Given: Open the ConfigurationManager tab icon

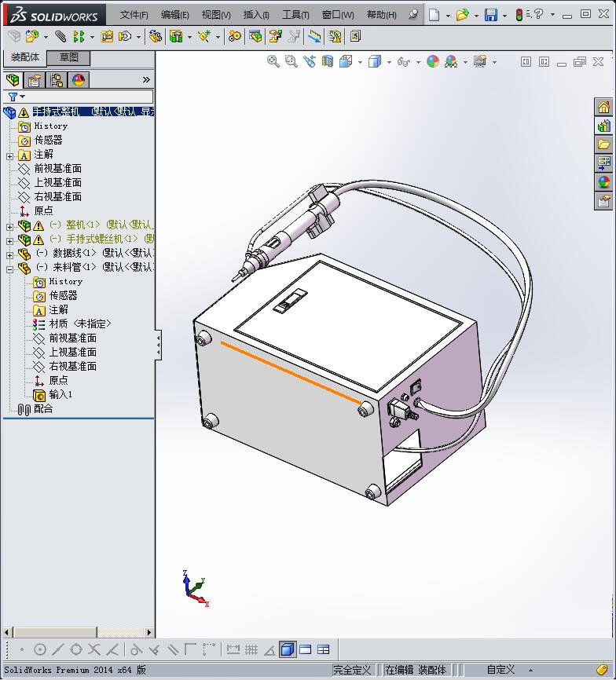Looking at the screenshot, I should pyautogui.click(x=57, y=80).
